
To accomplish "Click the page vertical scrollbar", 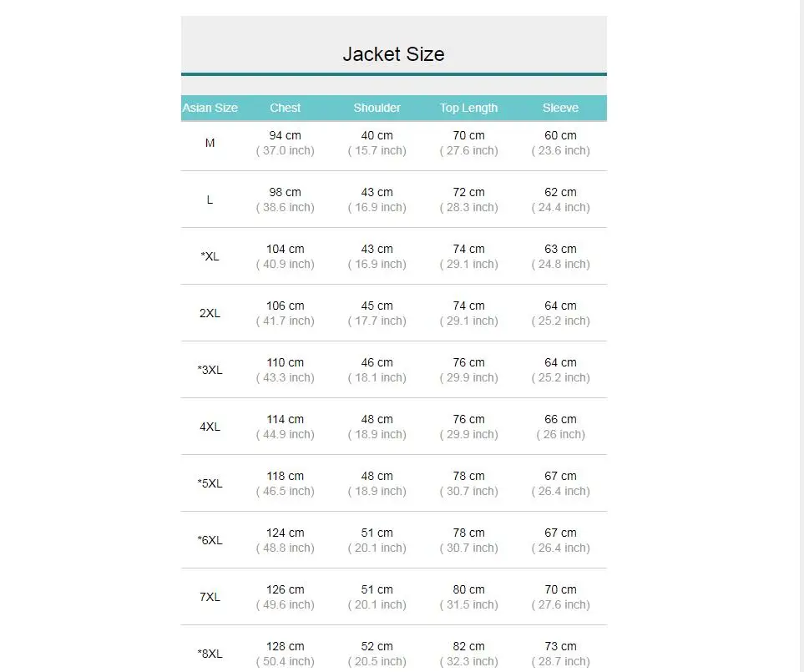I will (x=801, y=336).
